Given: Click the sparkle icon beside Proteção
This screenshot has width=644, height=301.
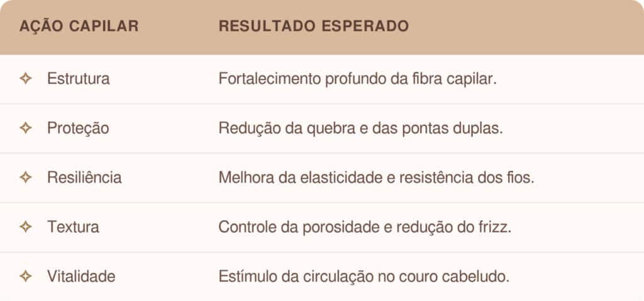Looking at the screenshot, I should point(26,128).
